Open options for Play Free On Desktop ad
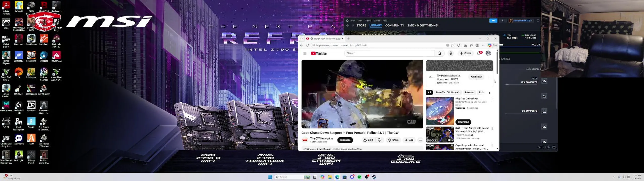The width and height of the screenshot is (644, 181). click(x=492, y=99)
